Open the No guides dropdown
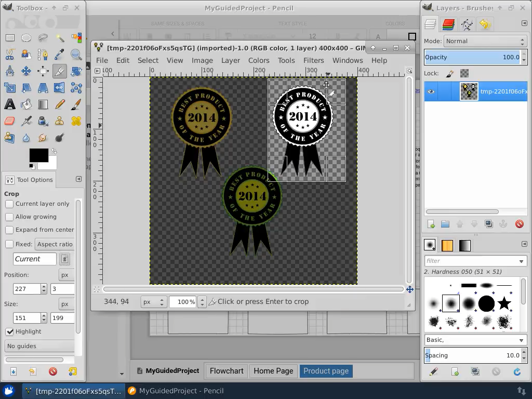 tap(39, 346)
